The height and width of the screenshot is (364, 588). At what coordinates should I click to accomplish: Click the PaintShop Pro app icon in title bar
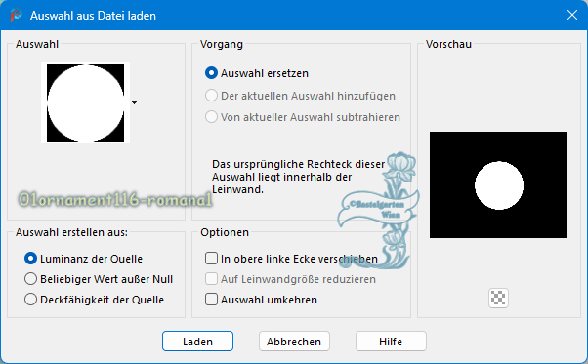click(x=16, y=16)
